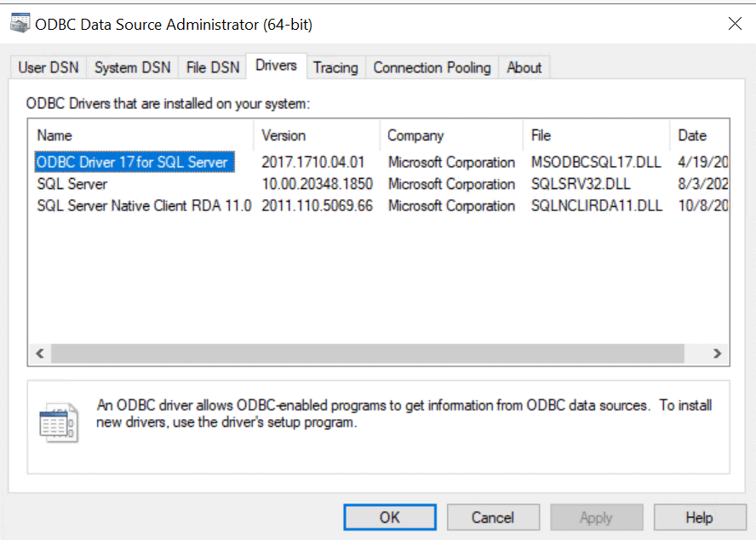756x540 pixels.
Task: Open Help for the ODBC Administrator
Action: coord(700,516)
